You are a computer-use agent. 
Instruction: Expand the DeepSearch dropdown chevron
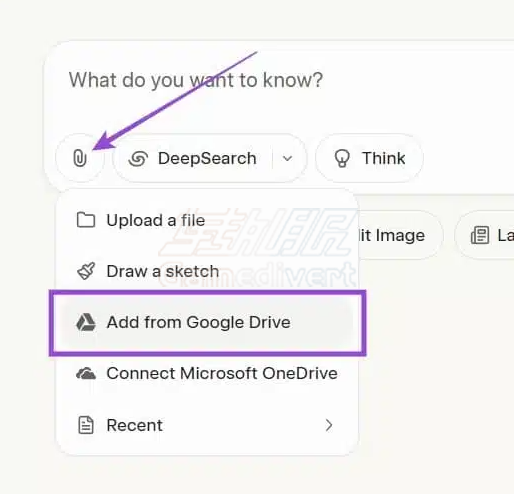click(288, 158)
